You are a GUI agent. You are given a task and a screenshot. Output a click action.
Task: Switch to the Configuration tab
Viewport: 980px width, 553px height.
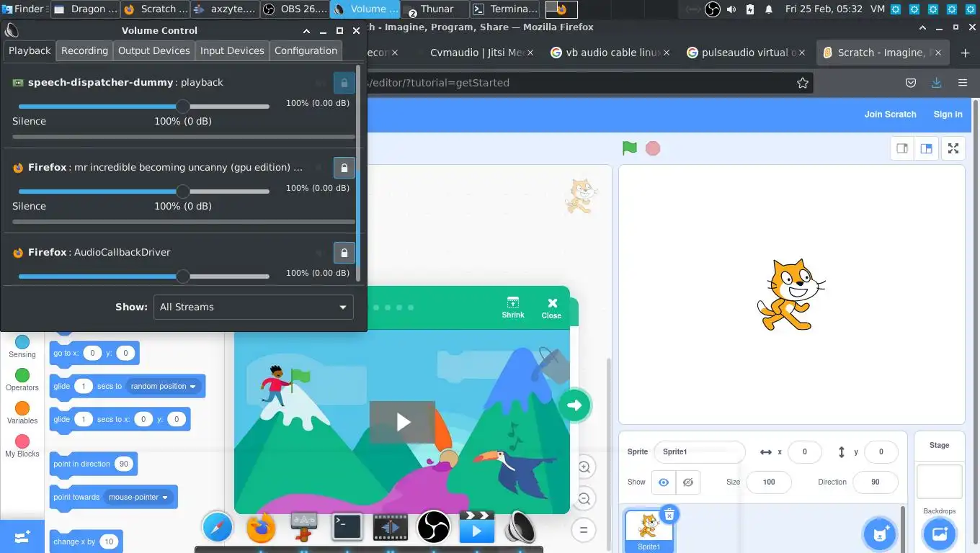click(306, 50)
